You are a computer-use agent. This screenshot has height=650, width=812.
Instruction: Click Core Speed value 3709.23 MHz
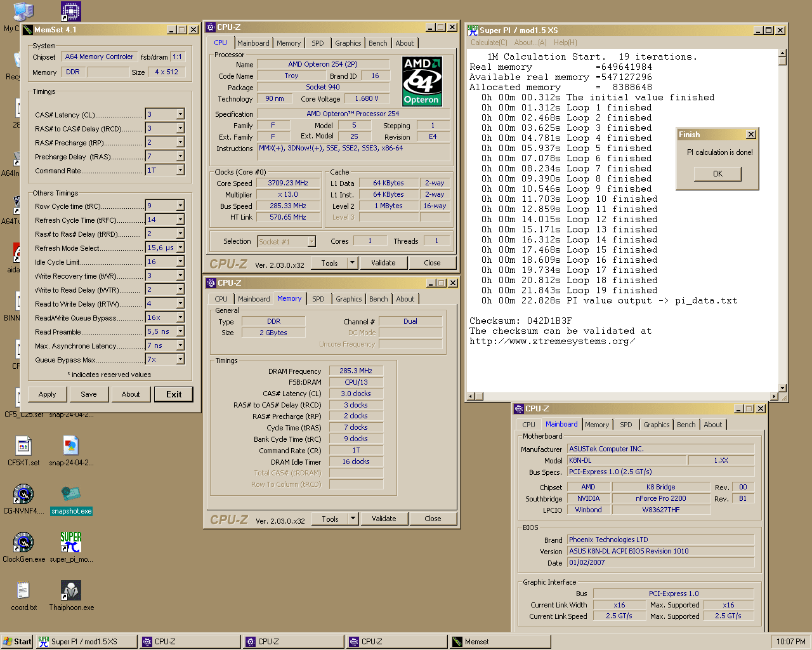click(288, 183)
